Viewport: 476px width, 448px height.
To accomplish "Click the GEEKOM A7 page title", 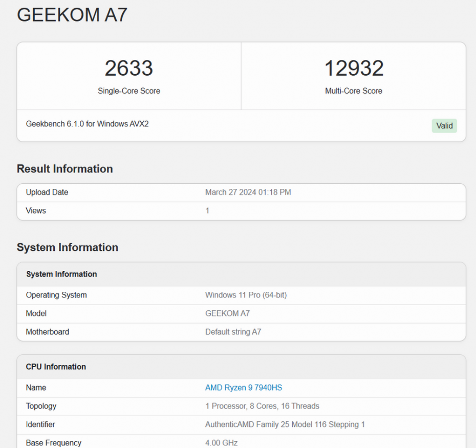I will pos(72,14).
